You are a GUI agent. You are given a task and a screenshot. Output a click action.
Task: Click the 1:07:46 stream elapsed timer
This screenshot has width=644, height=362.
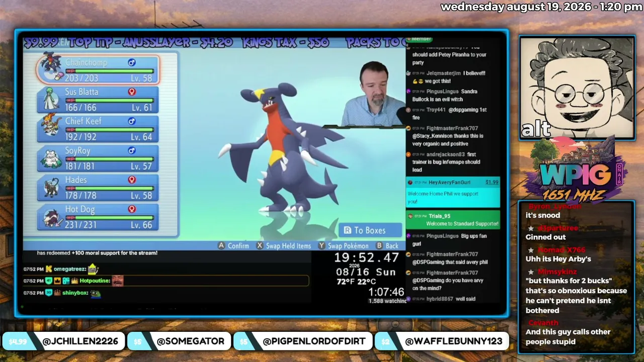(386, 292)
